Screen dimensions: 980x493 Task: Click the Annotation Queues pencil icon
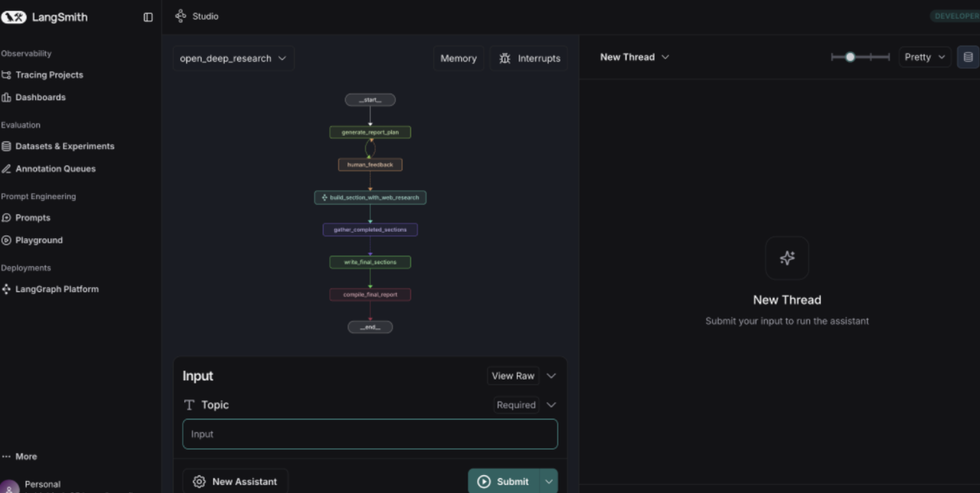(x=6, y=169)
